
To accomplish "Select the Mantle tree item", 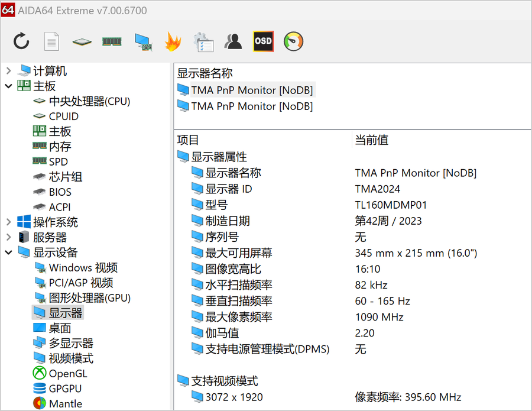I will (66, 403).
